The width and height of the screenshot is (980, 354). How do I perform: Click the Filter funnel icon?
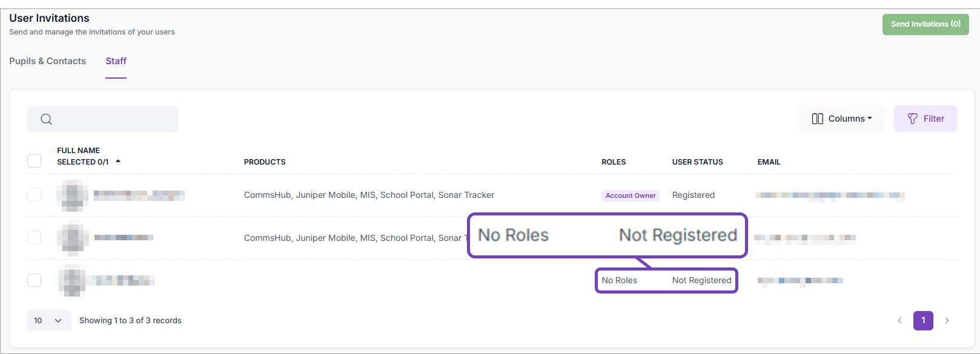click(912, 119)
